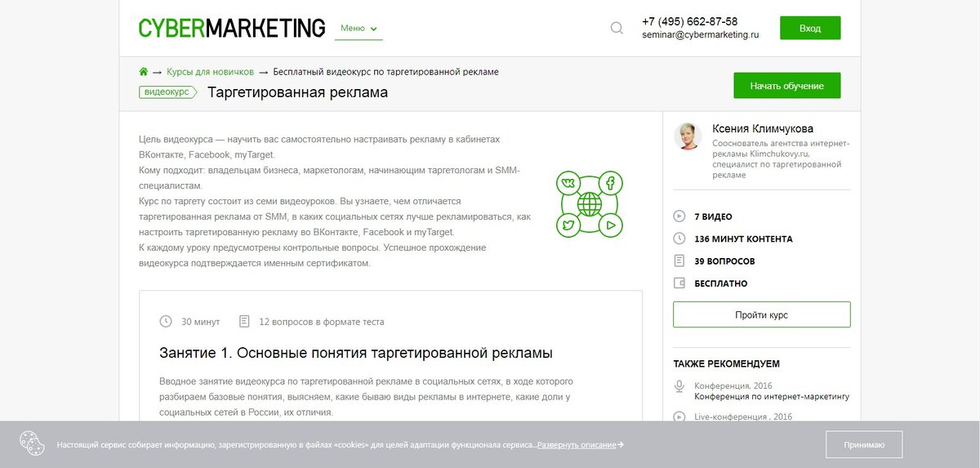980x468 pixels.
Task: Click the arrow after Развернуть описание
Action: click(x=621, y=444)
